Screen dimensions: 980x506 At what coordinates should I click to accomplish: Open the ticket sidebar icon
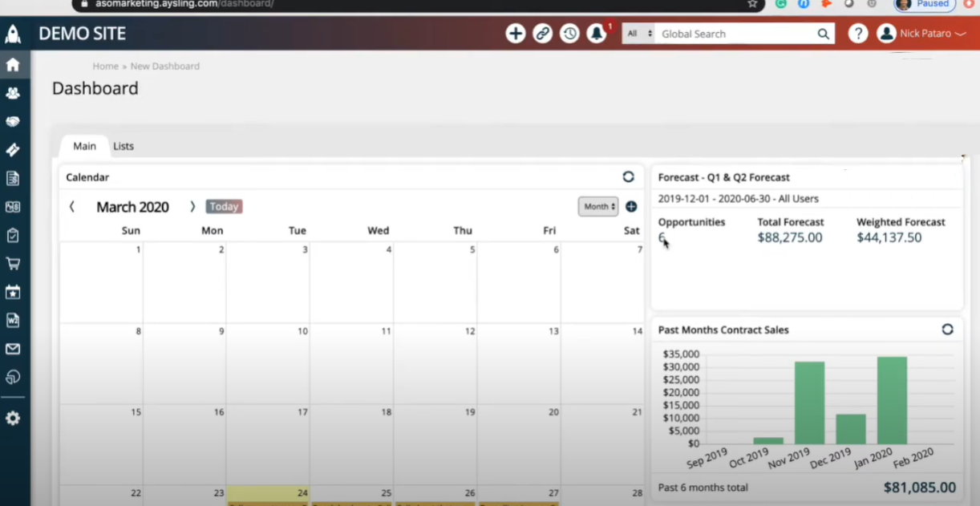pyautogui.click(x=13, y=150)
